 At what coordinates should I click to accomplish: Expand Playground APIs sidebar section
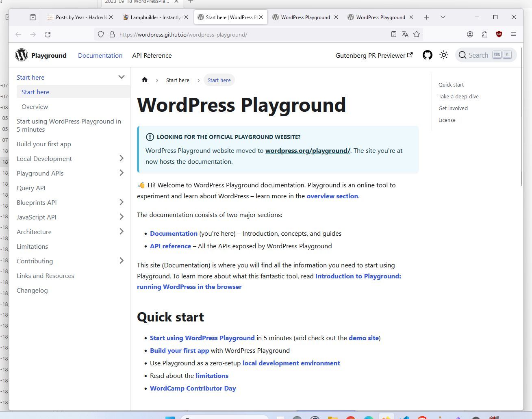[x=121, y=173]
